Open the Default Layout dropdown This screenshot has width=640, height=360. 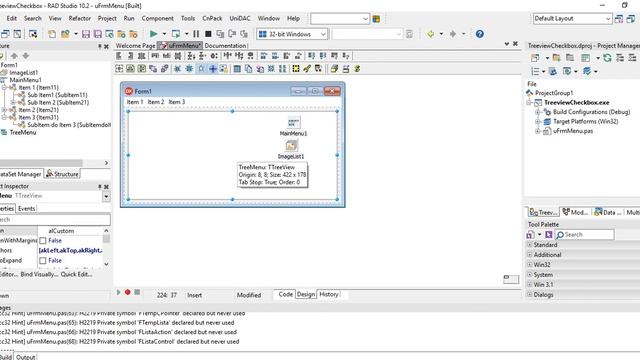608,19
